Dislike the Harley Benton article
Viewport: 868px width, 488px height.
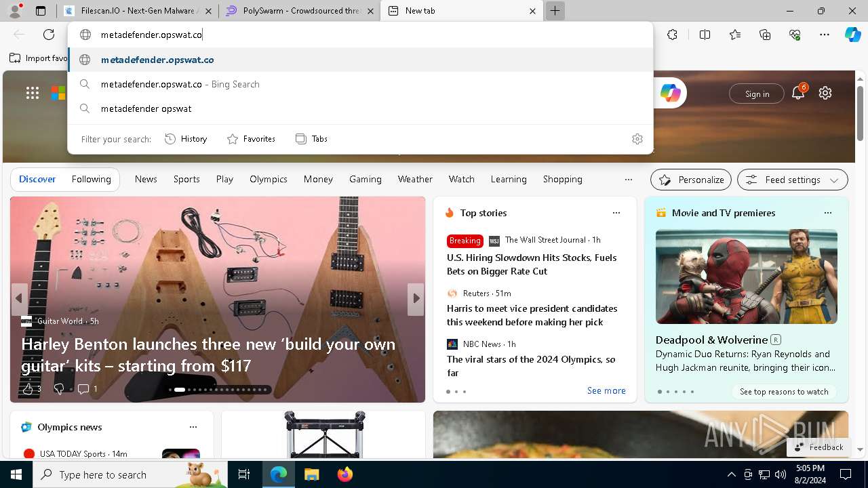coord(59,388)
